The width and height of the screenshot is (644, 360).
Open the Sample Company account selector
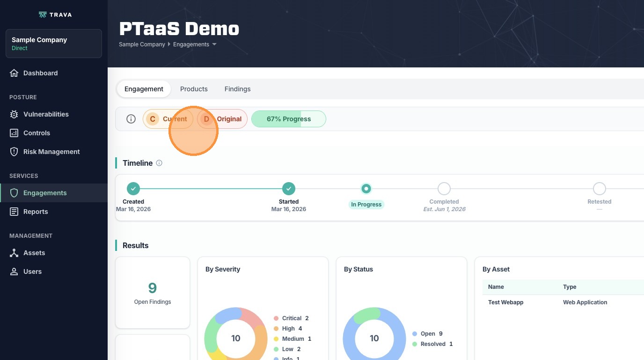point(54,44)
